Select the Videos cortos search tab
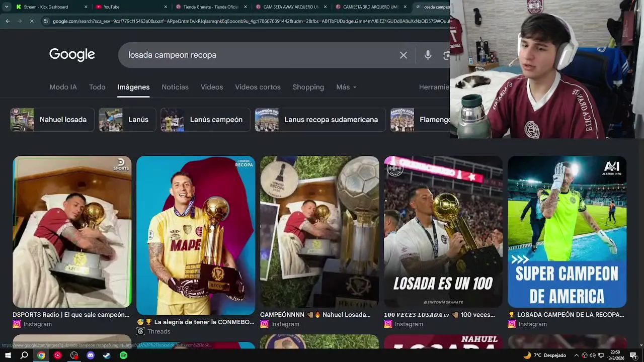 [x=258, y=87]
